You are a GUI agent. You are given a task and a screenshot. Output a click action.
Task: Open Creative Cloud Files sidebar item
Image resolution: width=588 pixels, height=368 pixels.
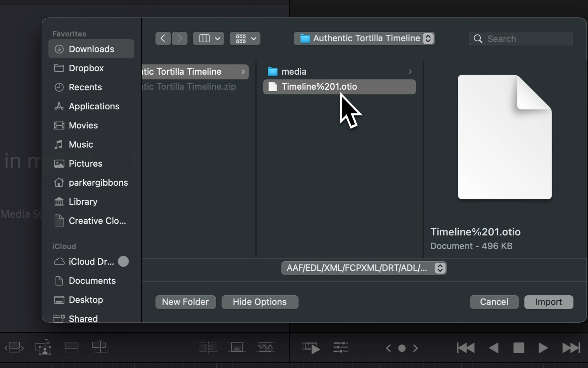click(91, 221)
